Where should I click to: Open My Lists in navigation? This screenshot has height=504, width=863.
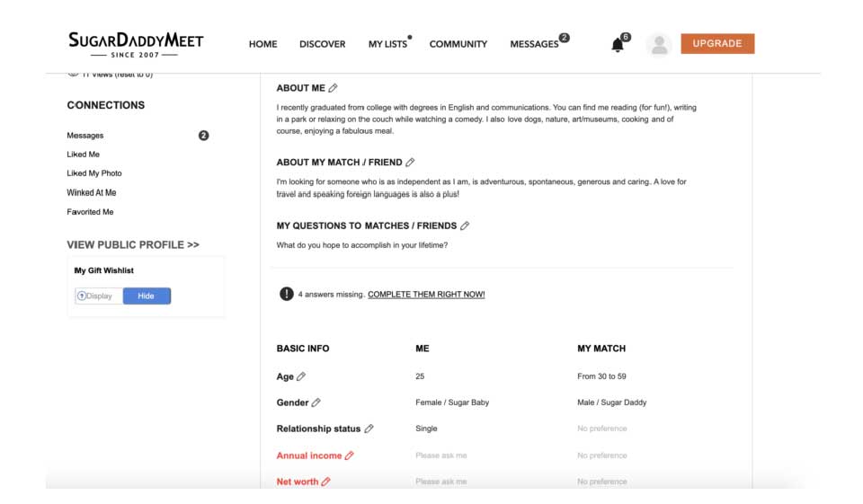[x=387, y=44]
